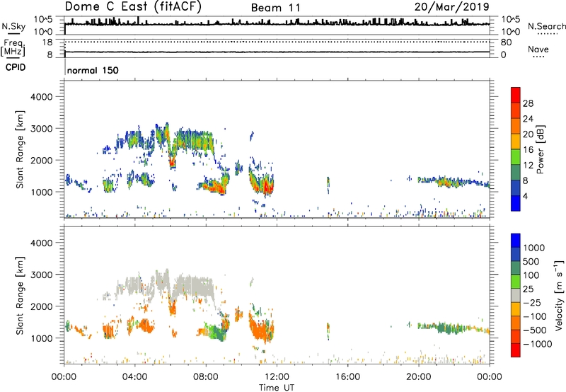Click the 'Velocity [m s-1]' color bar label
The image size is (566, 392).
(x=559, y=295)
